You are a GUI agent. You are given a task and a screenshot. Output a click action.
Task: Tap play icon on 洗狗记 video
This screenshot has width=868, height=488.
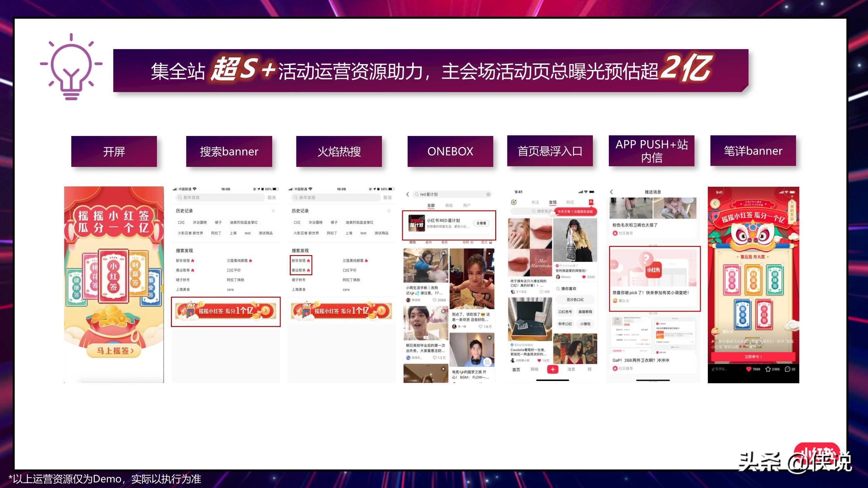click(x=443, y=253)
